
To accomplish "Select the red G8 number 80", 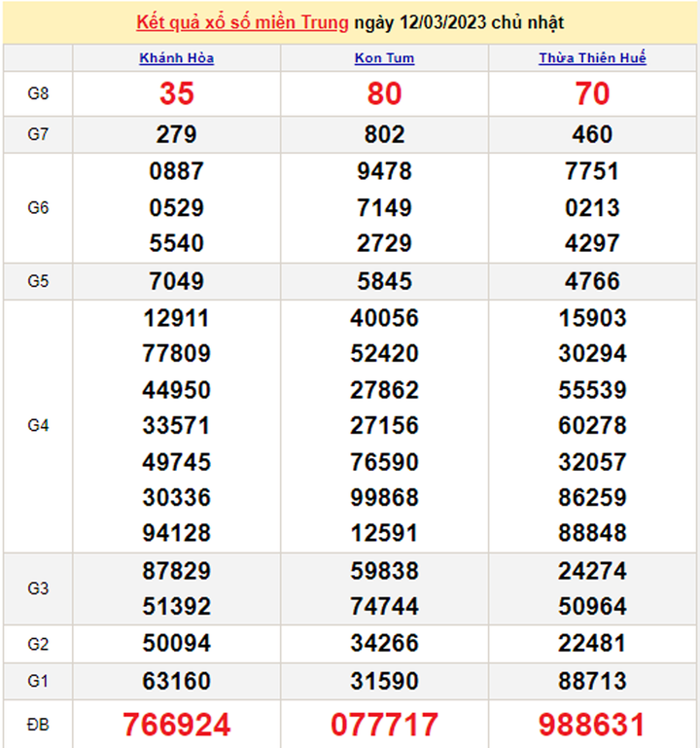I will point(384,93).
